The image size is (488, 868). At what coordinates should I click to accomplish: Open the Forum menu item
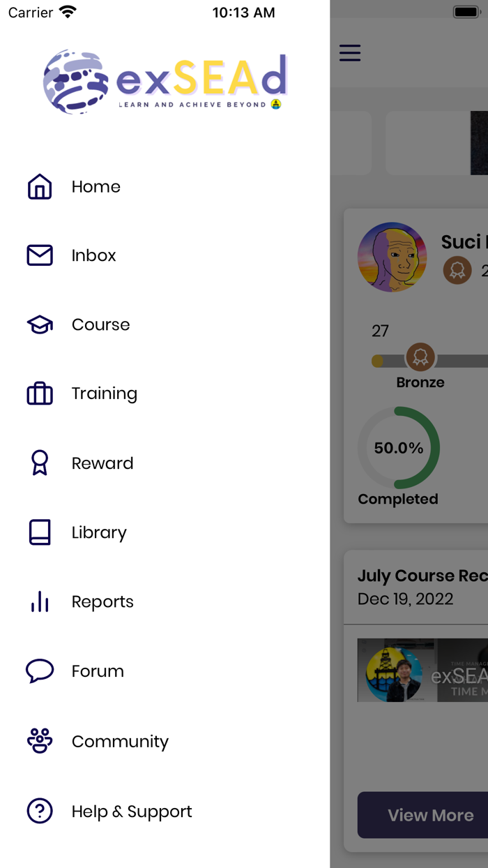(x=98, y=671)
